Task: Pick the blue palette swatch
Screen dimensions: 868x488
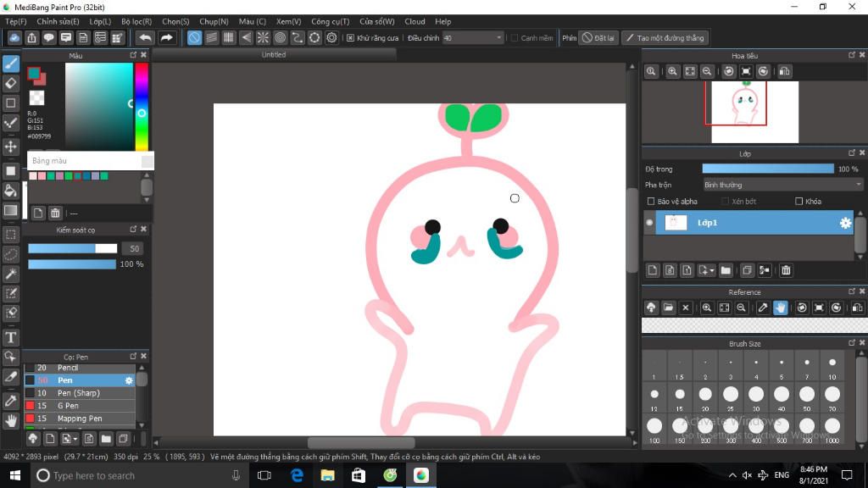Action: pos(86,176)
